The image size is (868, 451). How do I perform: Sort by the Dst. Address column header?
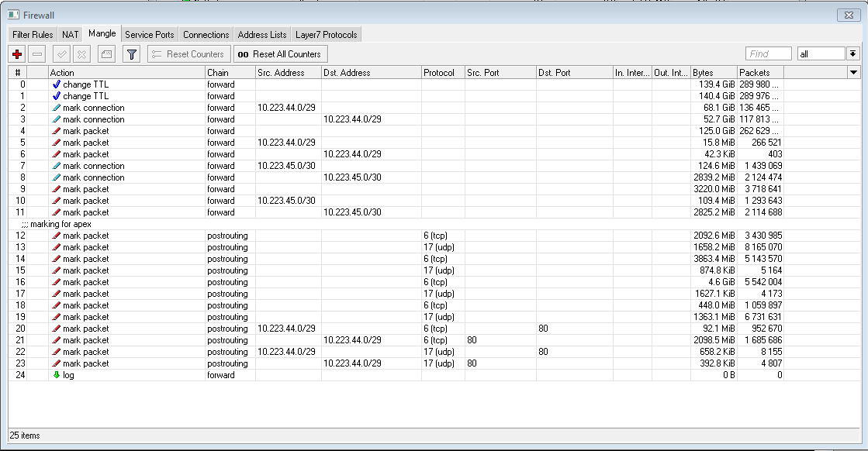tap(372, 72)
